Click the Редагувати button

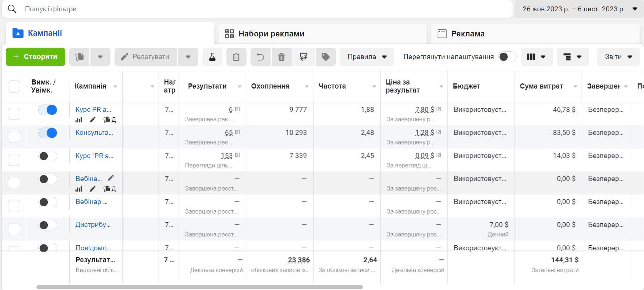(x=146, y=57)
